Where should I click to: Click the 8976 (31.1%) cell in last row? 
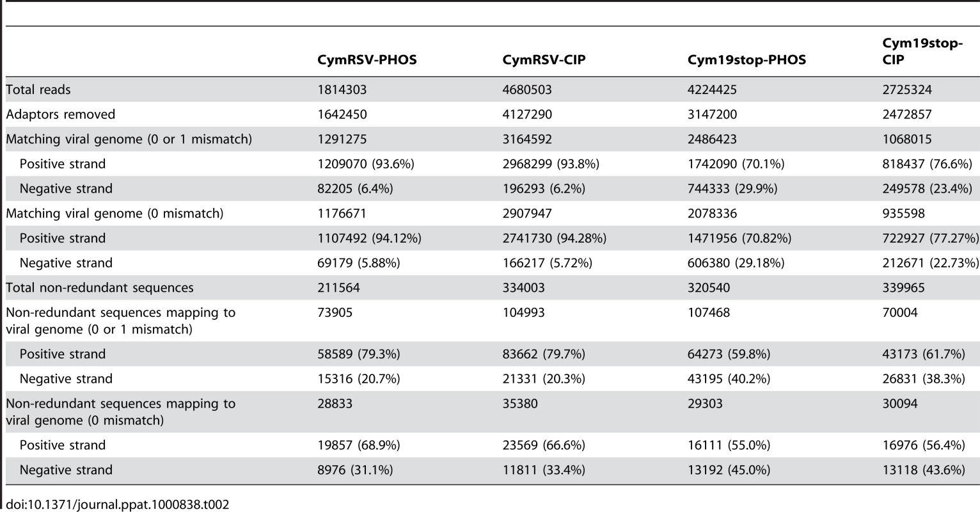pos(356,470)
